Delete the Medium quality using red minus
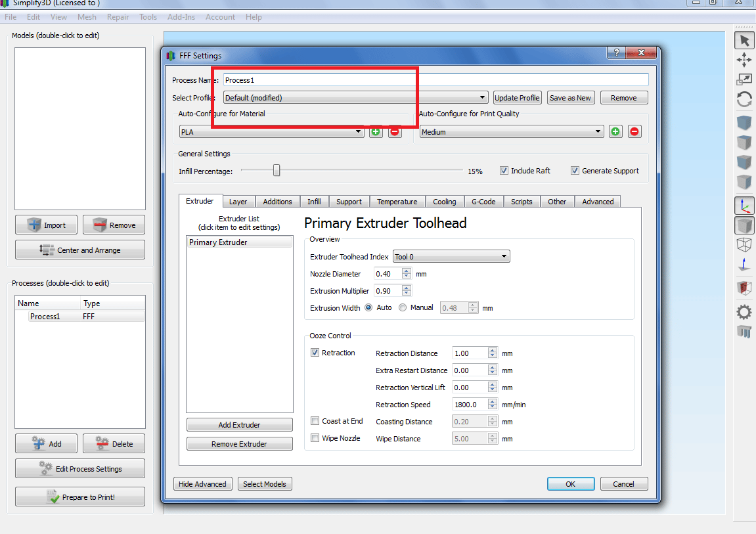Screen dimensions: 756x534 [634, 131]
